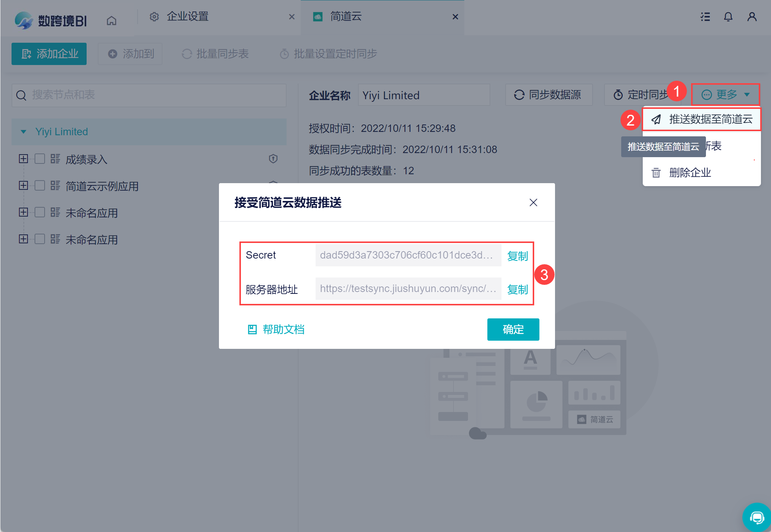This screenshot has width=771, height=532.
Task: Select the 简道云示例应用 tree row label
Action: [102, 186]
